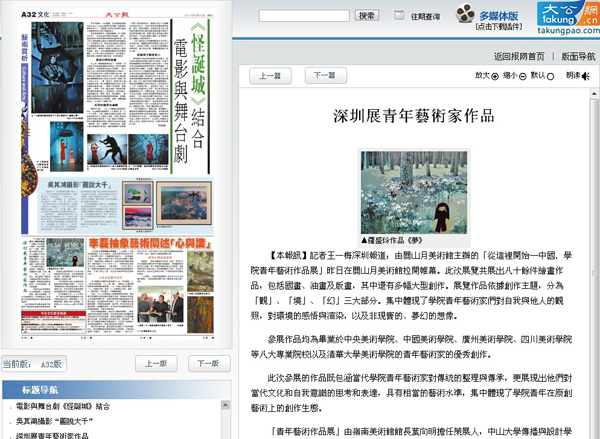Open the 深圳展青年藝術家作品 title in the list
The height and width of the screenshot is (439, 600).
[x=52, y=436]
